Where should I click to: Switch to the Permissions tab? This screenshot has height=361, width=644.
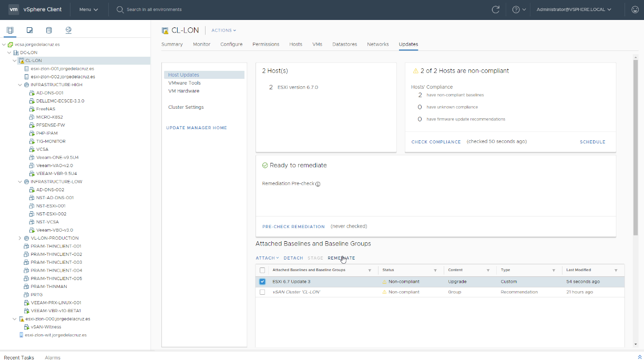coord(266,44)
